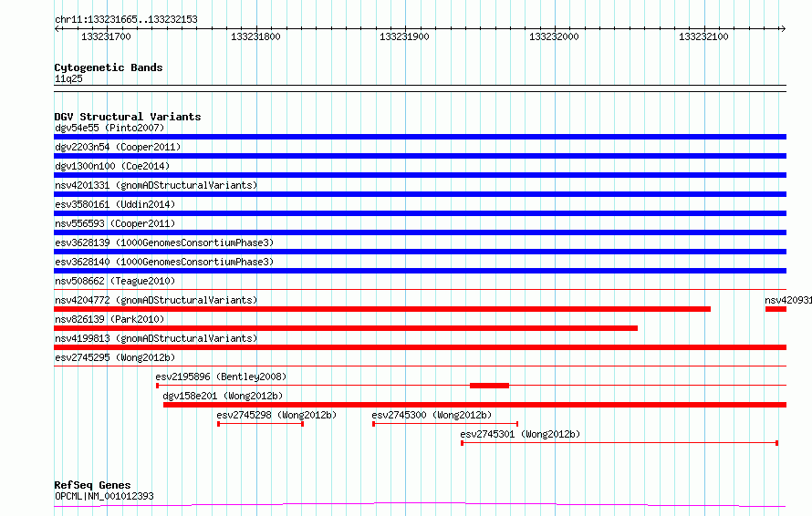Click the blue bar under nsv556593
This screenshot has width=812, height=516.
(420, 232)
